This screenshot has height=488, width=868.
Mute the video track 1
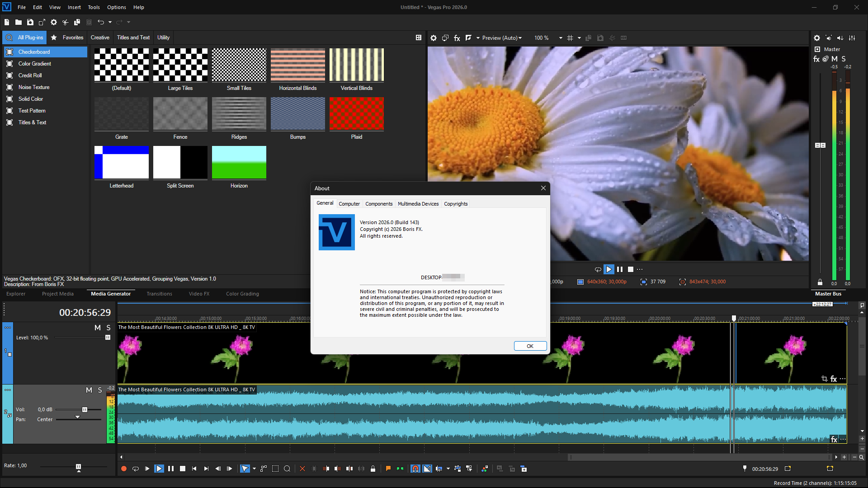pyautogui.click(x=98, y=328)
